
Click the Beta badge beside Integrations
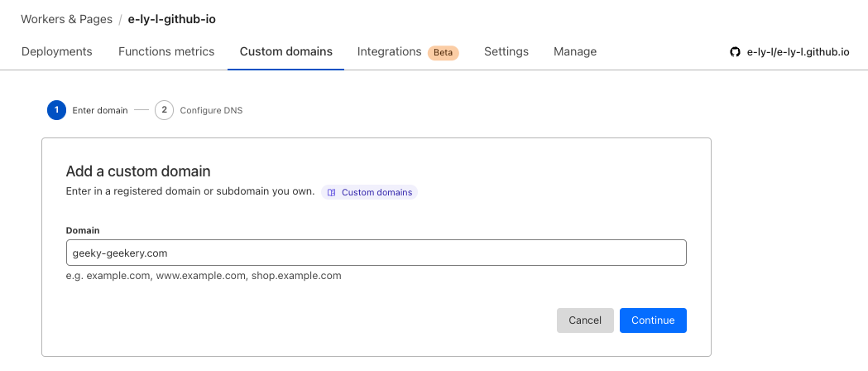tap(443, 52)
